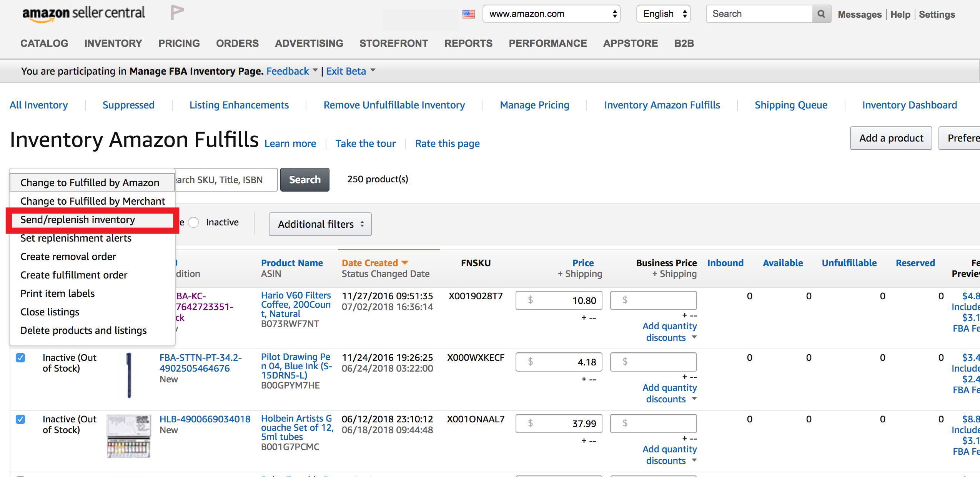This screenshot has width=980, height=477.
Task: Select the Inactive radio button
Action: click(x=193, y=222)
